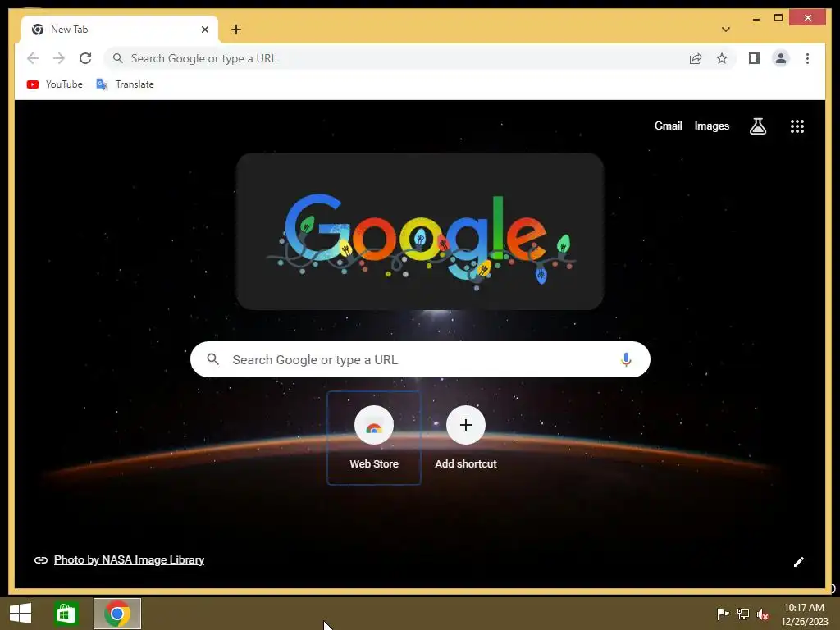The width and height of the screenshot is (840, 630).
Task: Open Microsoft Store from the taskbar
Action: (66, 614)
